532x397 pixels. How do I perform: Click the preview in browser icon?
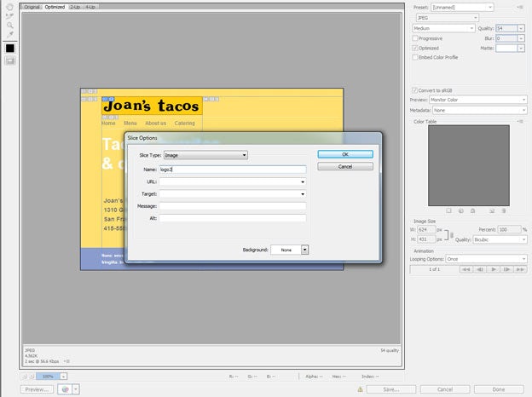(x=64, y=389)
